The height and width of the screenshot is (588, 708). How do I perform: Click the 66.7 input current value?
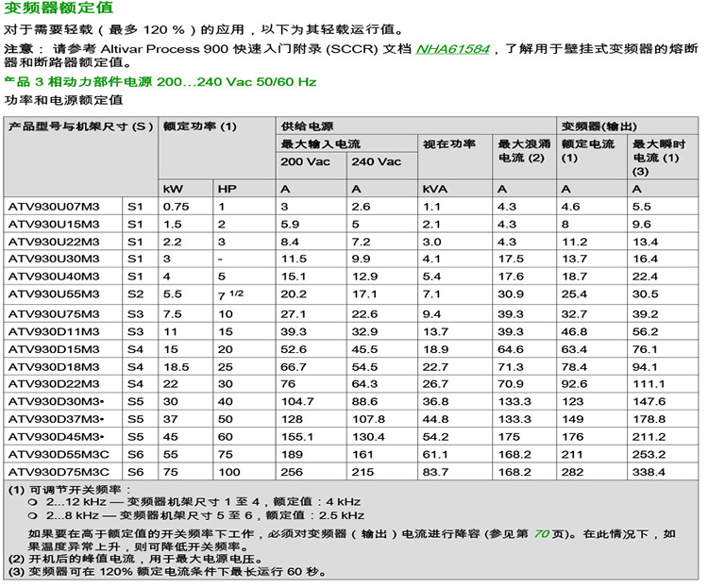[293, 367]
